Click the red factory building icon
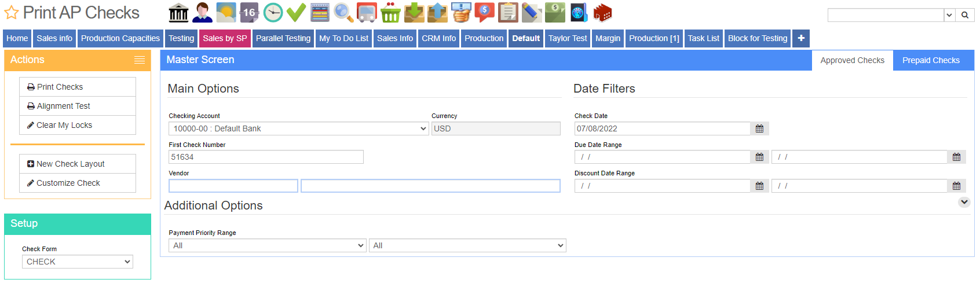Screen dimensions: 980x283 coord(602,12)
